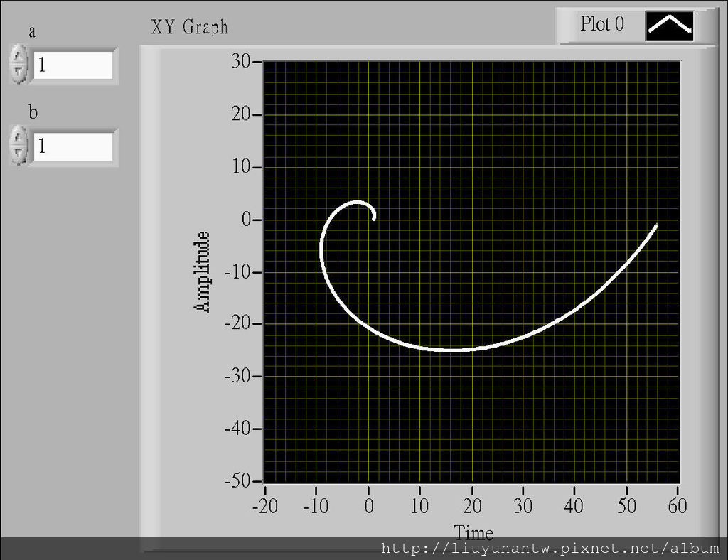The image size is (728, 560).
Task: Click the Amplitude y-axis label
Action: coord(202,272)
